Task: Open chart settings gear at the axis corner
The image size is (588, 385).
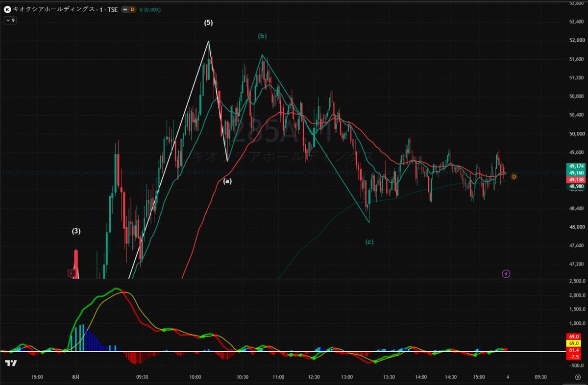Action: tap(577, 377)
